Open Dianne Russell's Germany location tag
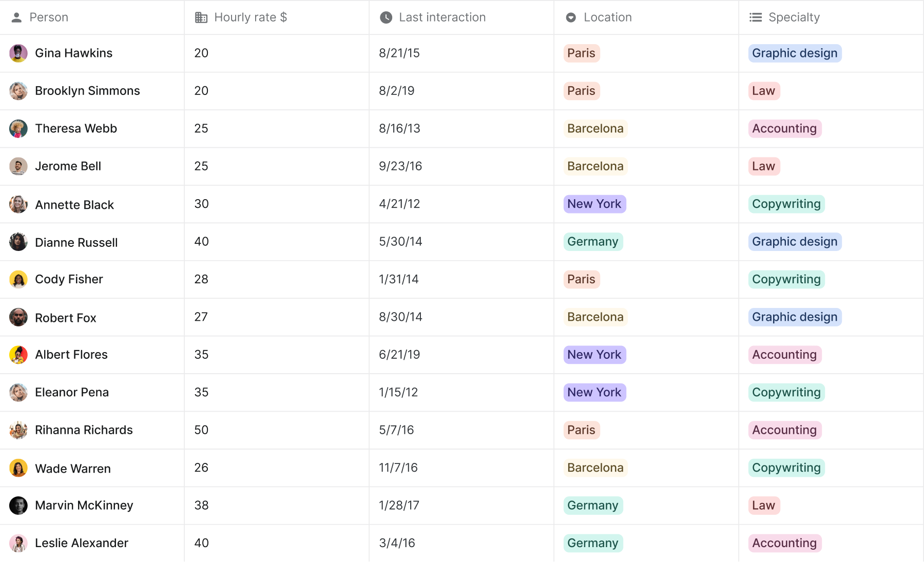924x562 pixels. point(592,242)
